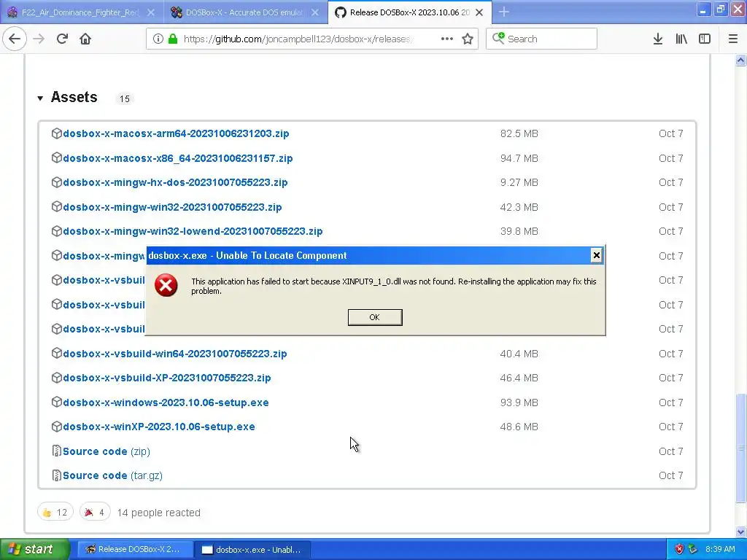Click the Safely Remove Hardware tray icon
The height and width of the screenshot is (560, 747).
click(x=692, y=550)
